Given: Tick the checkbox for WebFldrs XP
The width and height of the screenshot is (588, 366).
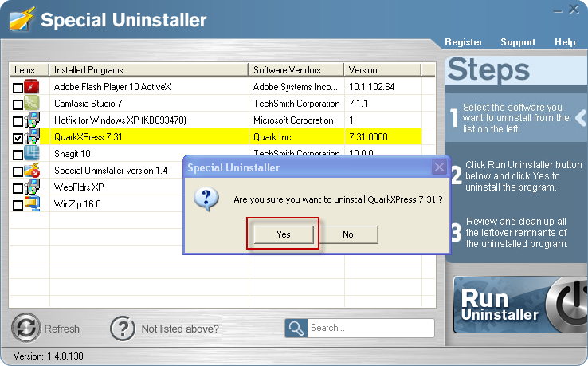Looking at the screenshot, I should 18,188.
